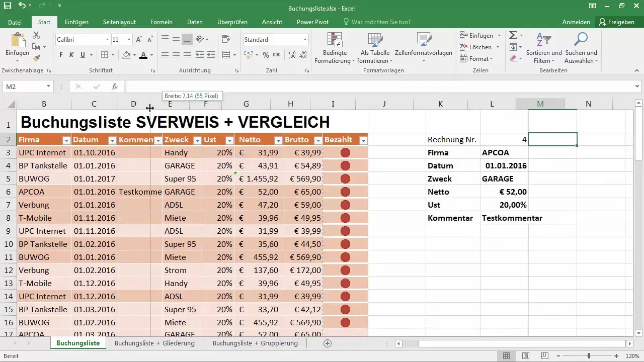Click the Freigeben share button

point(616,22)
